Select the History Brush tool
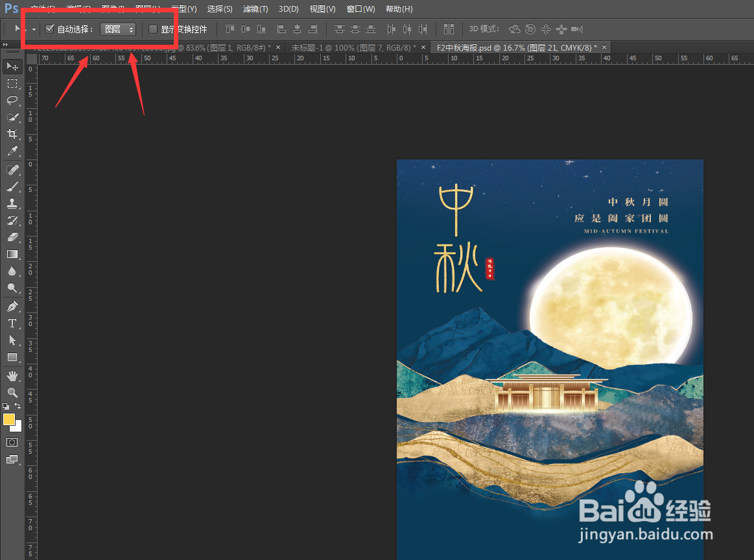 click(x=12, y=220)
